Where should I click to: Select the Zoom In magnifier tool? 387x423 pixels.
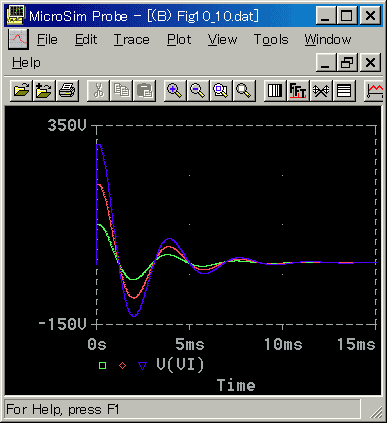tap(175, 90)
